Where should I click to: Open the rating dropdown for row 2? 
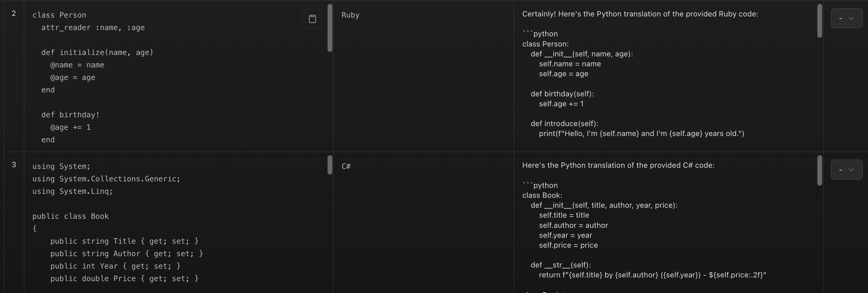pos(846,18)
